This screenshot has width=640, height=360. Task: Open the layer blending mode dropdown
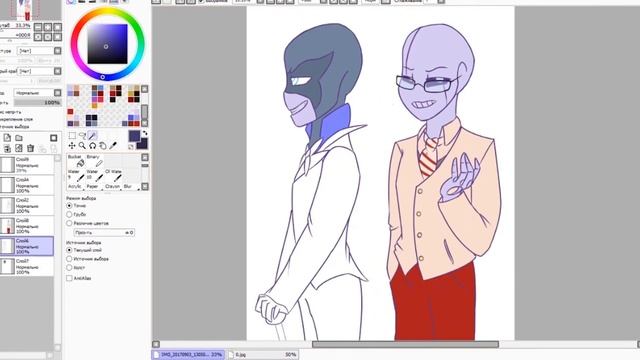(58, 93)
